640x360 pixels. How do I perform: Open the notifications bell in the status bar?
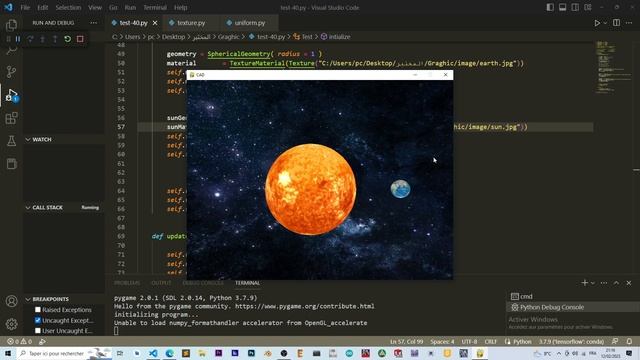click(629, 341)
